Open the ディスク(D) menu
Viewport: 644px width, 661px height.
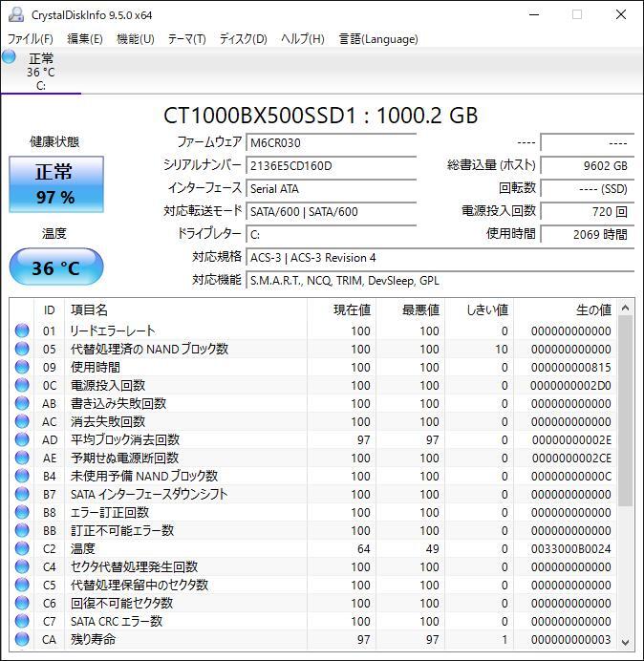coord(244,39)
